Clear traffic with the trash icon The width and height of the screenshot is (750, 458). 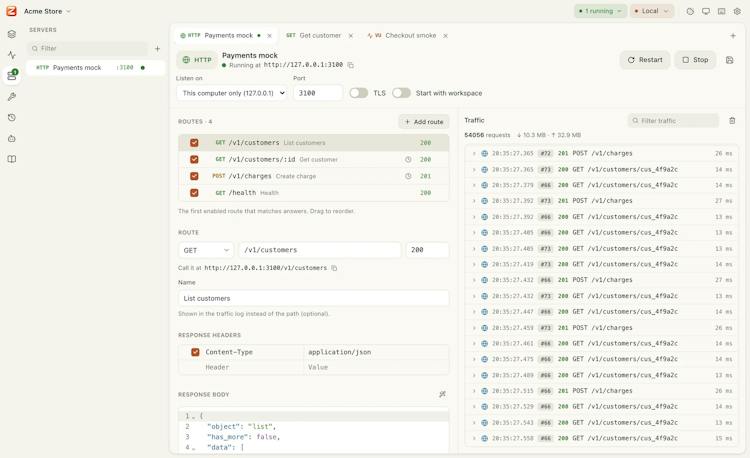tap(732, 121)
